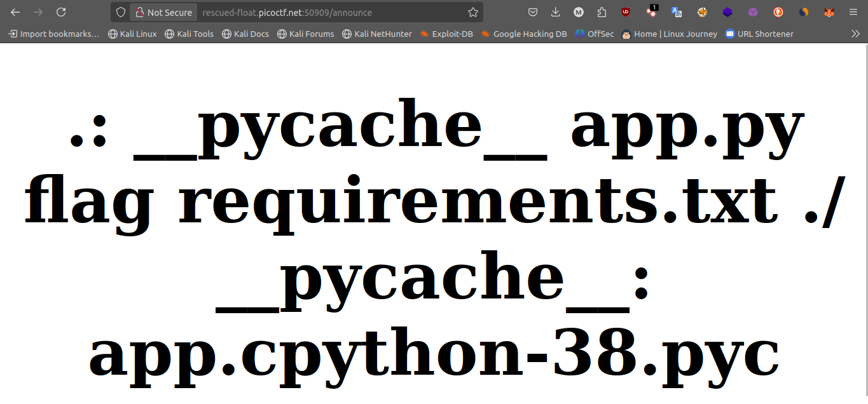Save page to Pocket

coord(533,12)
